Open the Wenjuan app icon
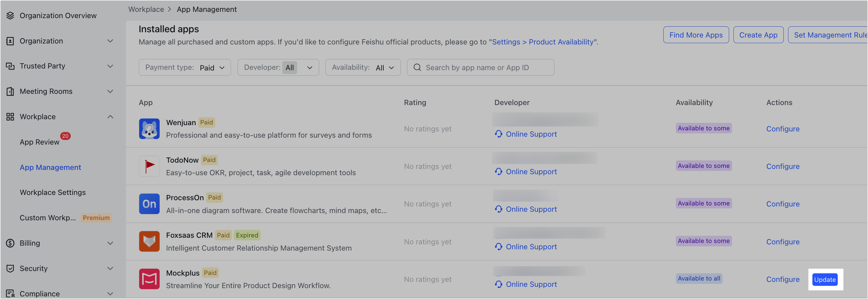This screenshot has width=868, height=299. click(149, 128)
